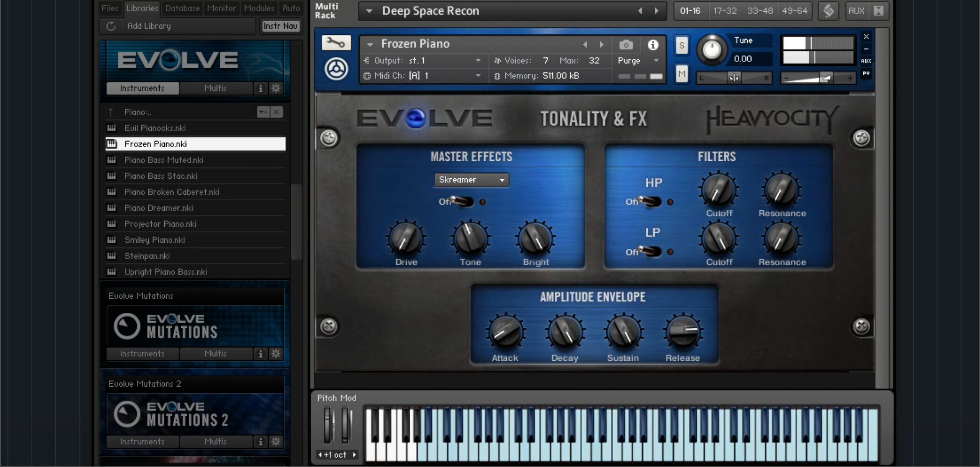Toggle PV button in instrument header

pos(866,73)
